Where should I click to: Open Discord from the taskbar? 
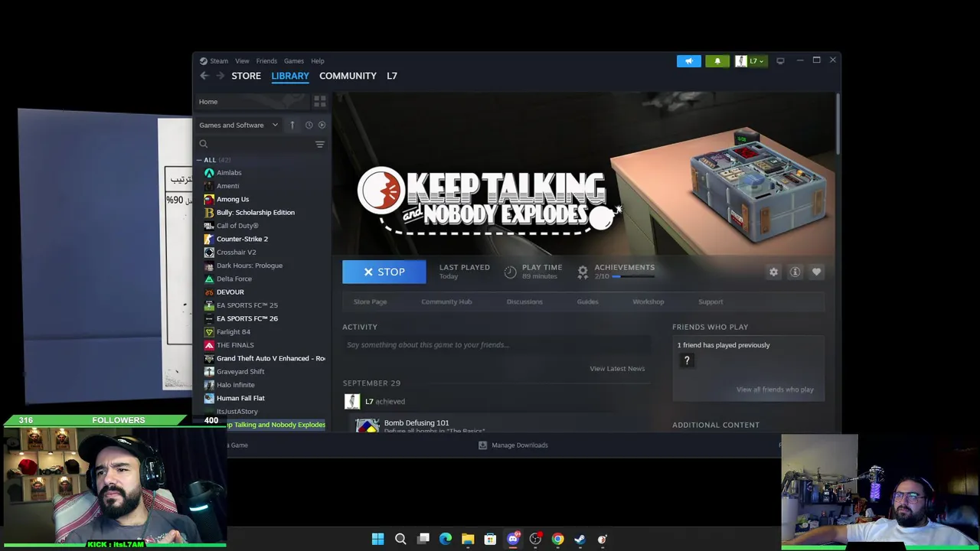click(x=513, y=540)
